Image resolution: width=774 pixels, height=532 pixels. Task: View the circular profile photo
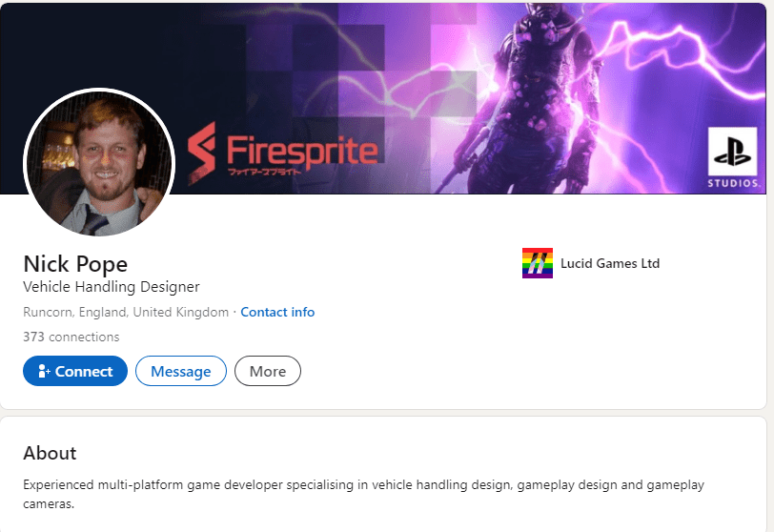coord(99,163)
